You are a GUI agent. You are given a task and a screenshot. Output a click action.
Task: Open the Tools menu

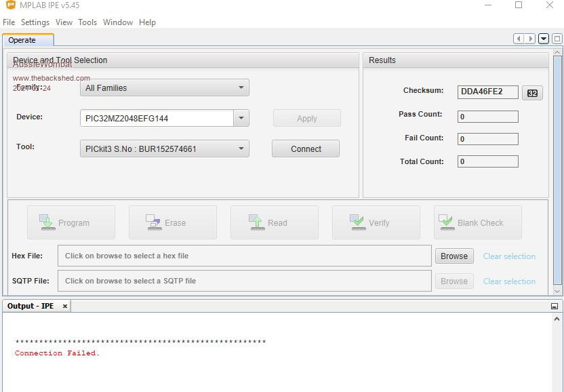coord(87,22)
